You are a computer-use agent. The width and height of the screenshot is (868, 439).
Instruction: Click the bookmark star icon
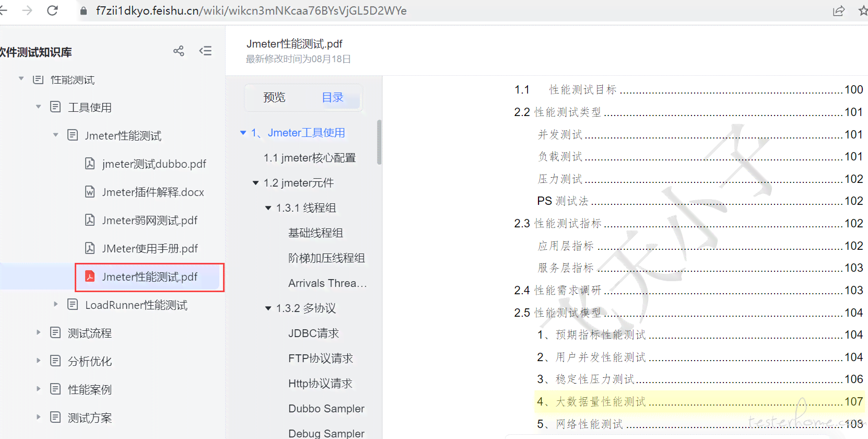tap(863, 11)
